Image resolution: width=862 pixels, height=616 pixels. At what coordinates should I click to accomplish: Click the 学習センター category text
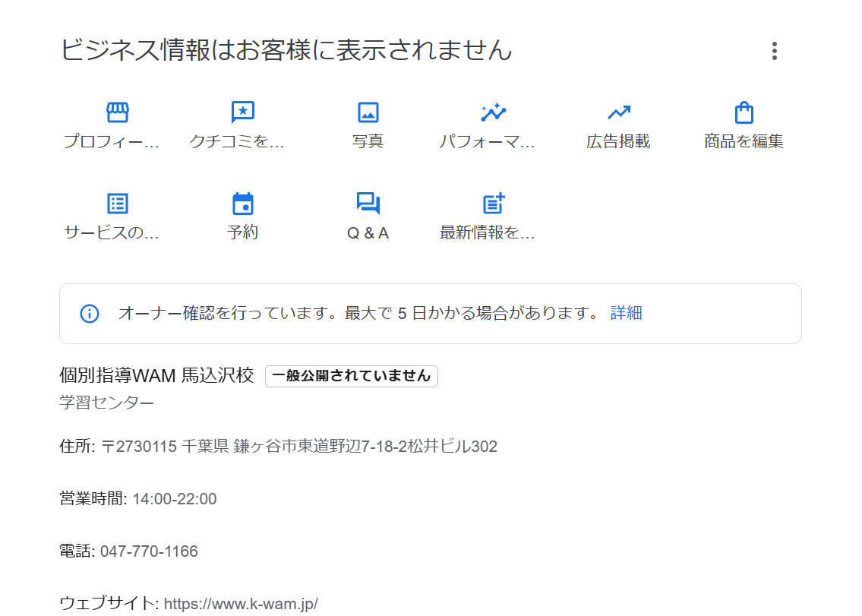(x=106, y=403)
